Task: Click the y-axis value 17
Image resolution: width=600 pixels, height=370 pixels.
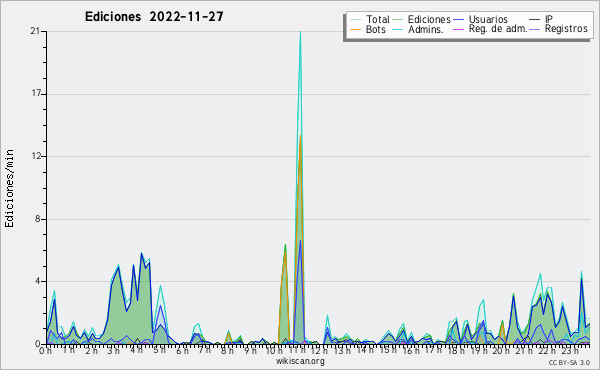Action: point(36,94)
